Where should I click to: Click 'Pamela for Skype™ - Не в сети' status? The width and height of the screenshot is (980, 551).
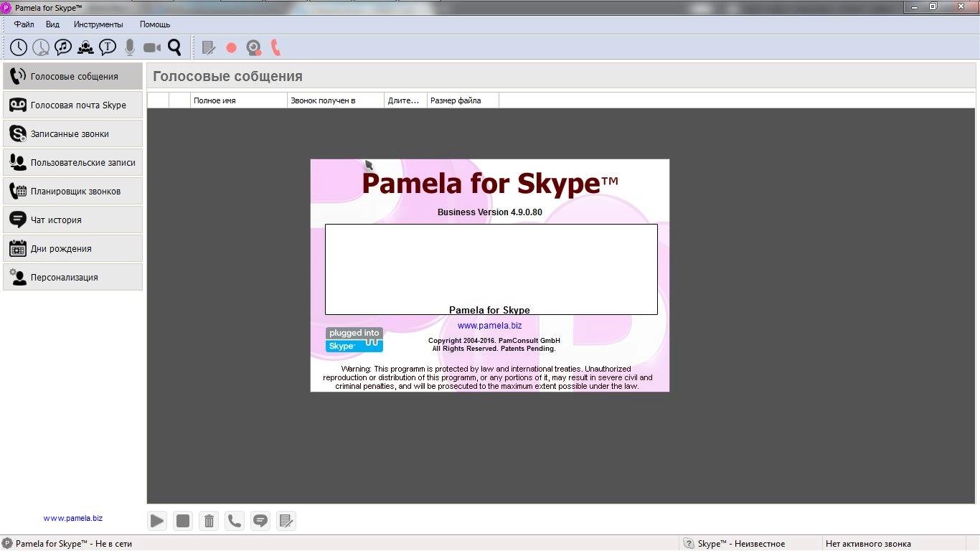[74, 544]
